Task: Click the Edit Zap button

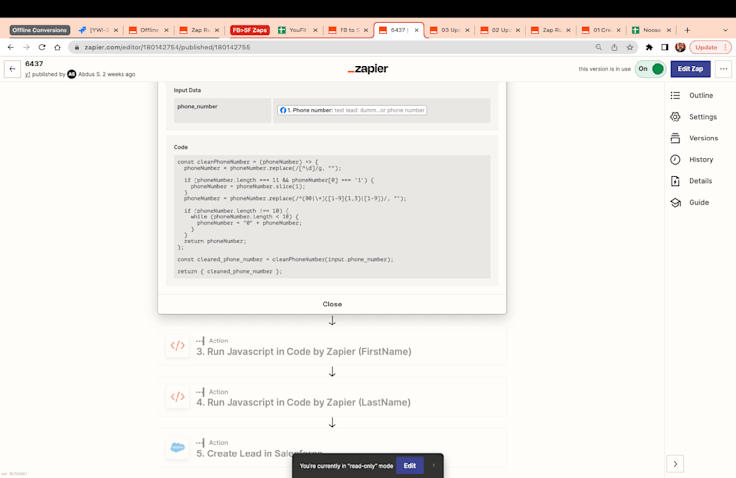Action: (x=690, y=69)
